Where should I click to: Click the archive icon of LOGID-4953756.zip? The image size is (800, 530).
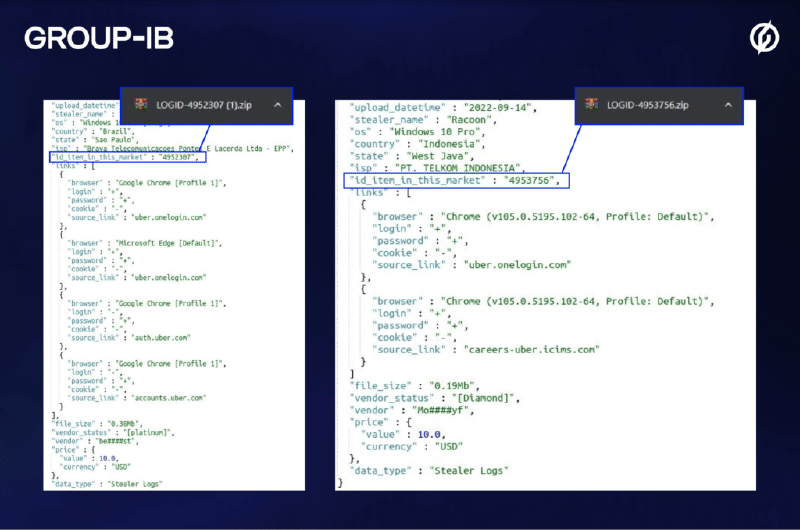[x=592, y=104]
